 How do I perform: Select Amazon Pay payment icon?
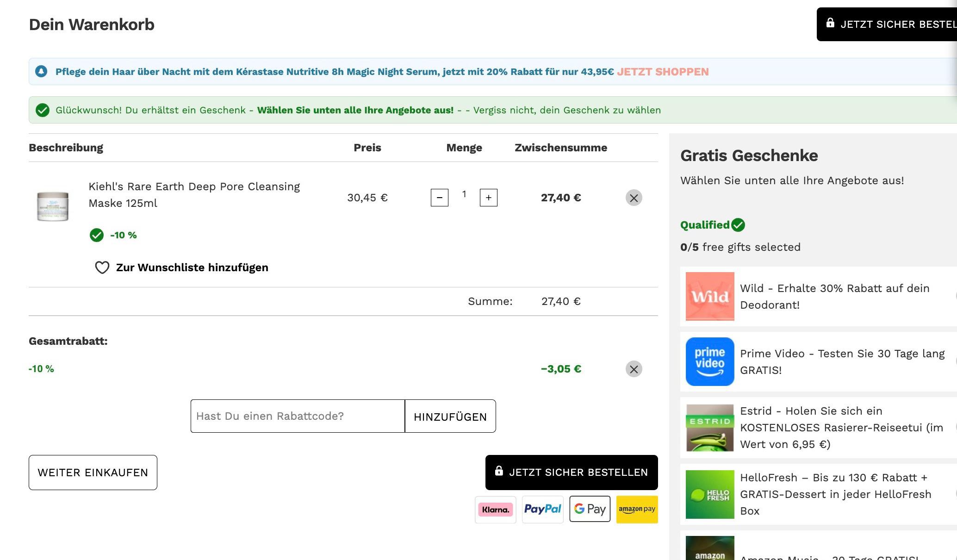point(637,509)
